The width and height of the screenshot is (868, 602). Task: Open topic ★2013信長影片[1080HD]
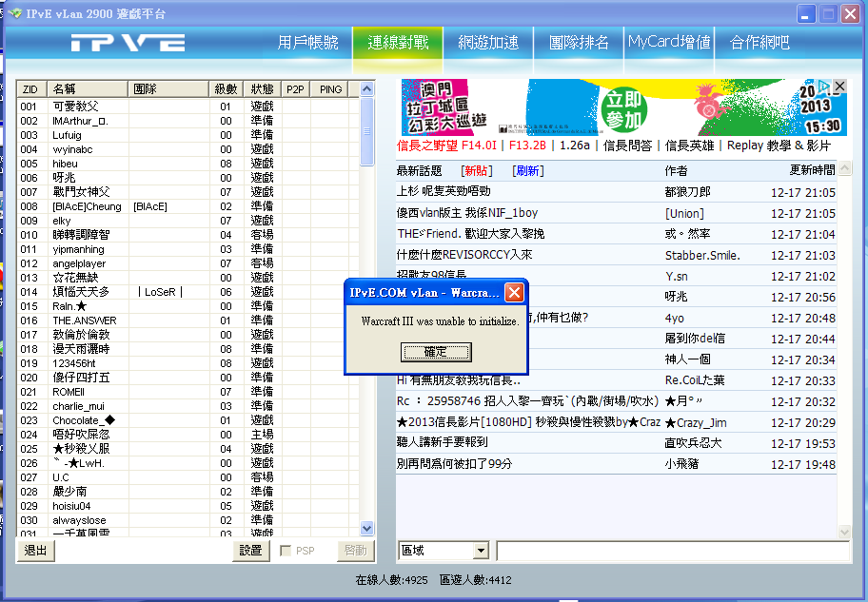pyautogui.click(x=528, y=422)
